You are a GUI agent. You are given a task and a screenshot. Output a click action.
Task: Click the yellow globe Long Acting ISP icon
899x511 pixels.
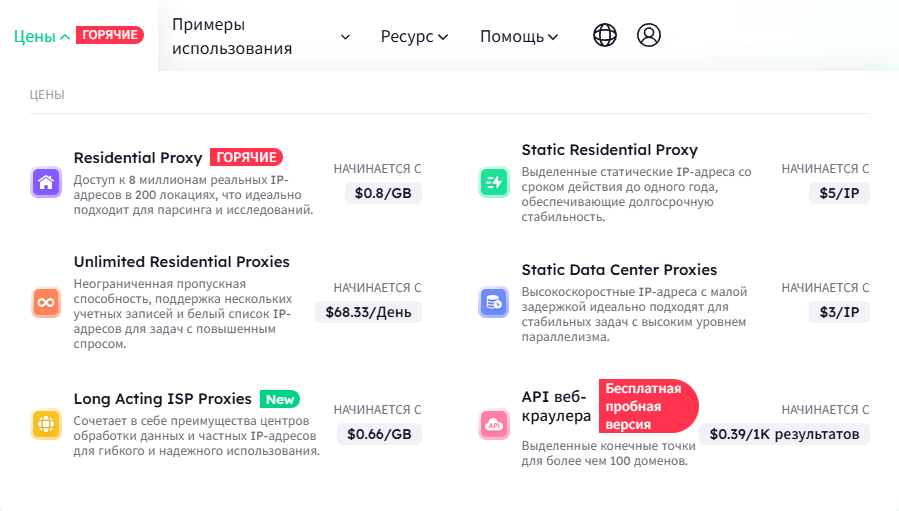point(46,424)
